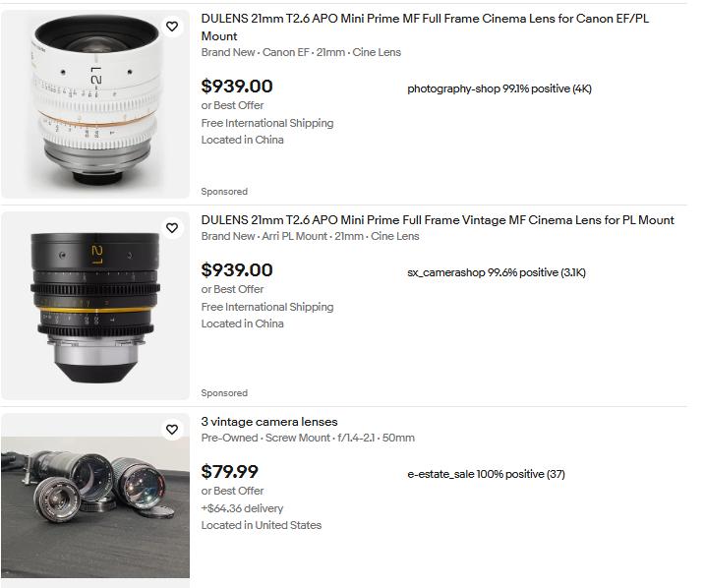View seller e-estate_sale feedback
This screenshot has width=705, height=588.
point(486,474)
